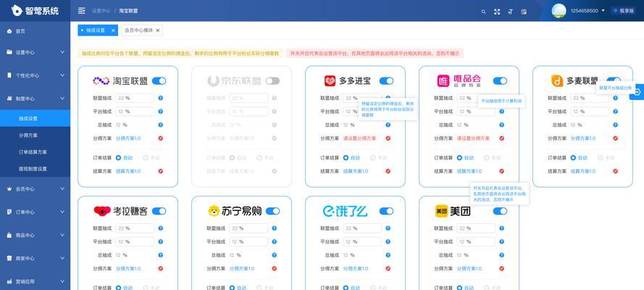Select 自动 订单结算 radio in 淘宝联盟 card

[118, 158]
